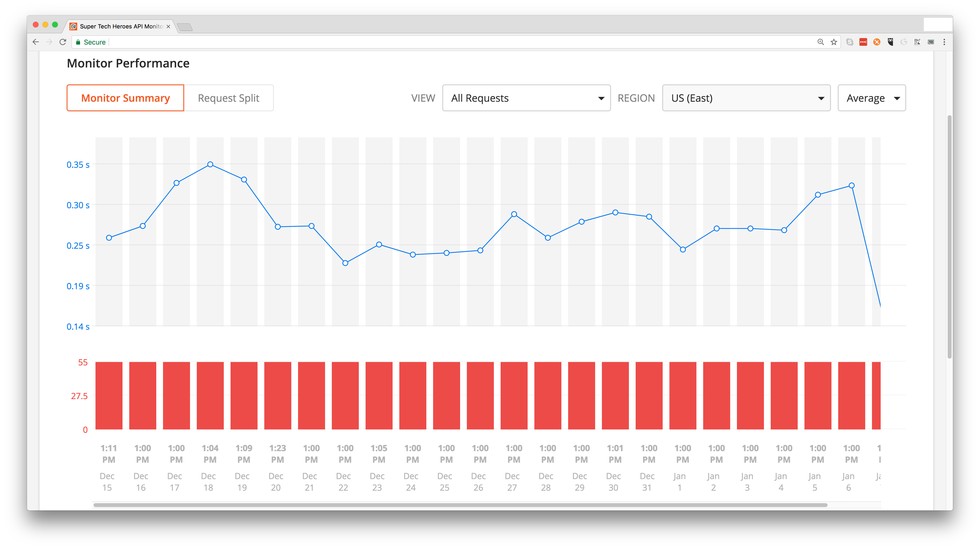
Task: Open a new browser tab
Action: (x=185, y=27)
